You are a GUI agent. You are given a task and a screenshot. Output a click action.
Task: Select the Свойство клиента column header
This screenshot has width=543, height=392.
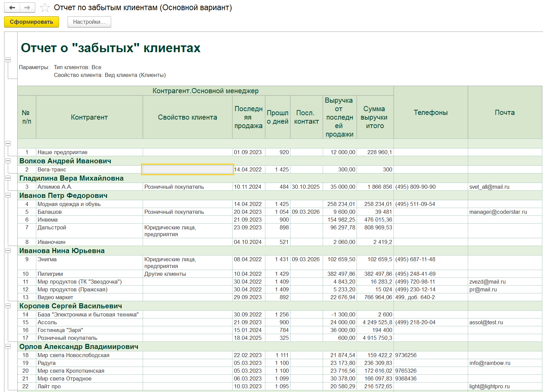tap(187, 117)
